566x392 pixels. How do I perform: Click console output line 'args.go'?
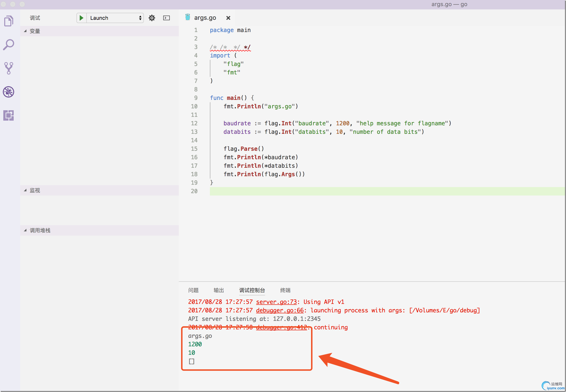[200, 336]
